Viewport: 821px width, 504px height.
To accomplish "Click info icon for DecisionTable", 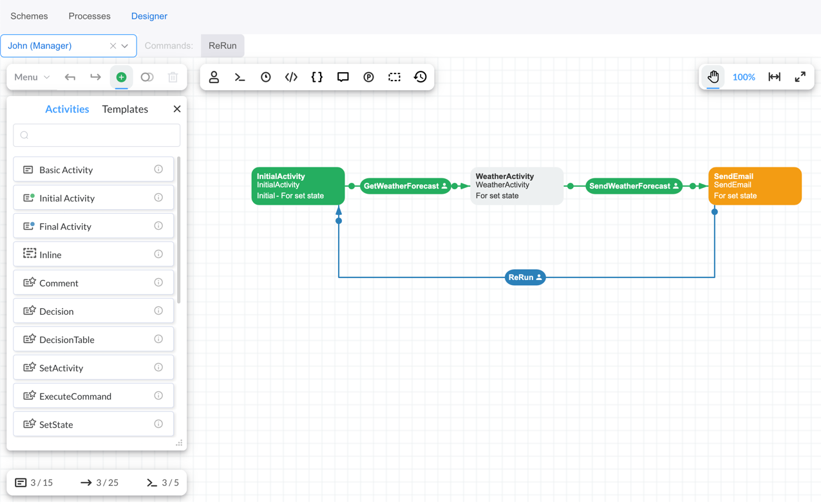I will coord(158,339).
